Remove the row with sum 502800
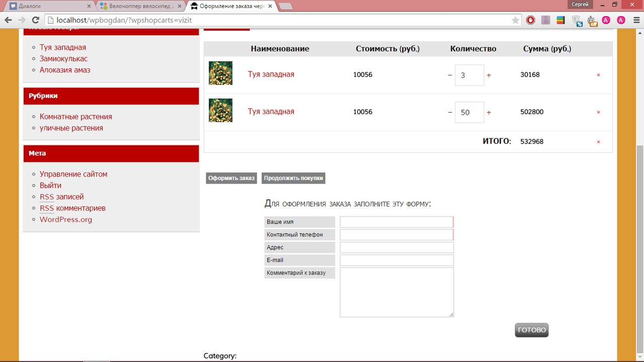The image size is (644, 362). [598, 112]
